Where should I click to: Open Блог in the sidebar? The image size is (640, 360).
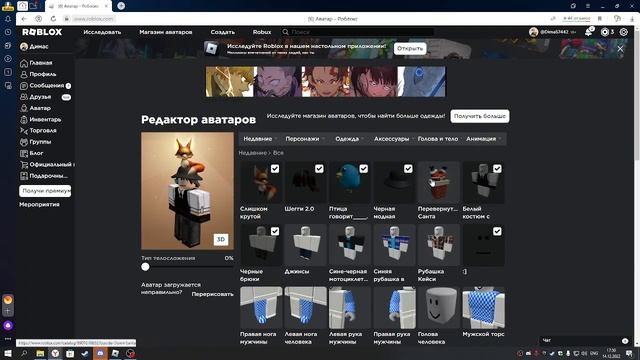pyautogui.click(x=36, y=153)
